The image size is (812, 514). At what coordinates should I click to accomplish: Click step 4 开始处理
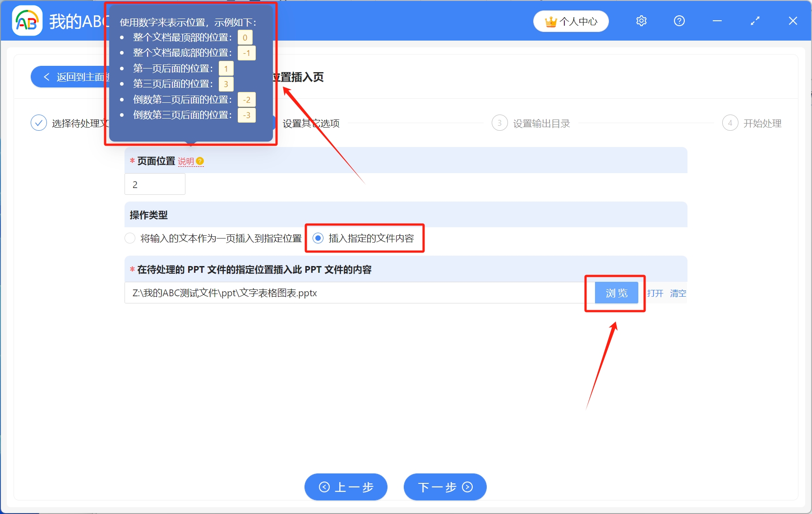pyautogui.click(x=731, y=123)
